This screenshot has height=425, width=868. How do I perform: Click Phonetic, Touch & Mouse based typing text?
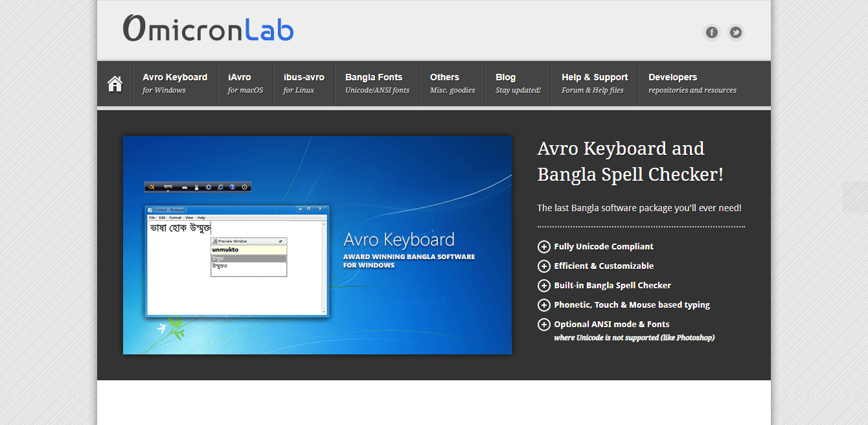click(632, 305)
